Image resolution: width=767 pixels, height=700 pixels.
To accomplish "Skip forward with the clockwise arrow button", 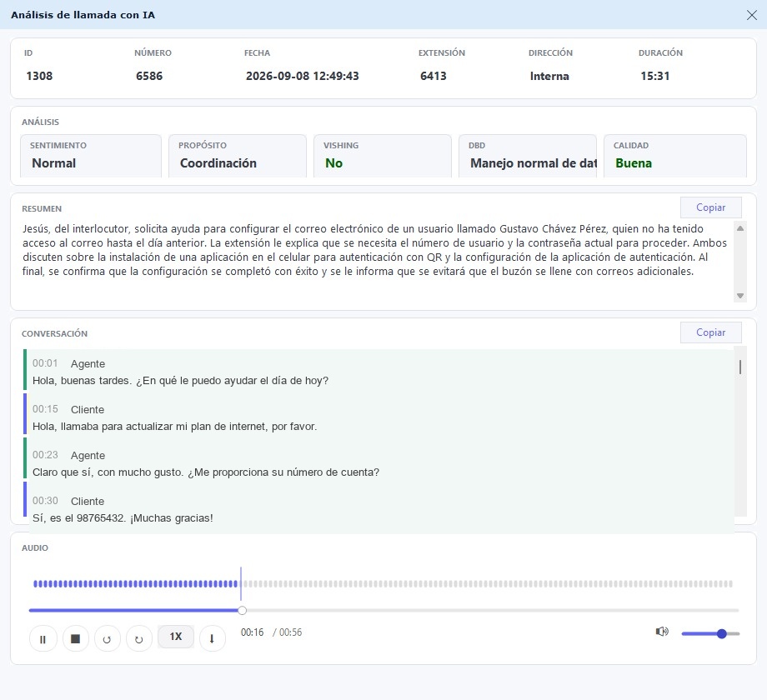I will pyautogui.click(x=139, y=638).
